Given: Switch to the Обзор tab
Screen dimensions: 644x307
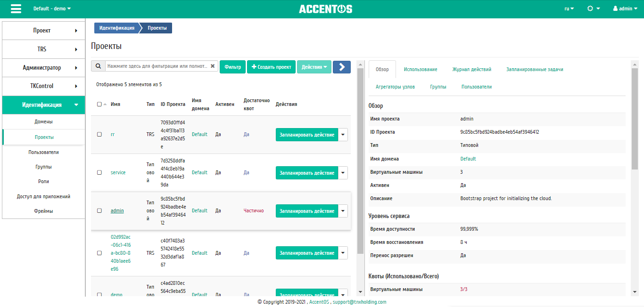Looking at the screenshot, I should tap(382, 69).
